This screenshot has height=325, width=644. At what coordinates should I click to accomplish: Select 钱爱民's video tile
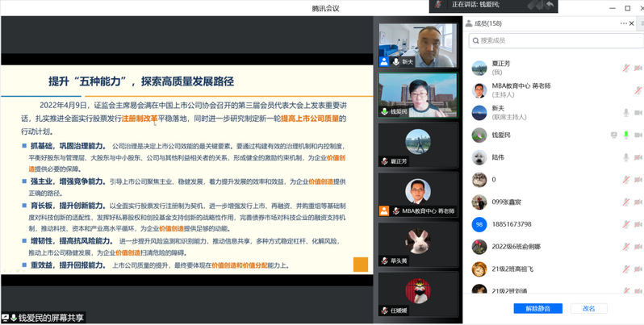tap(418, 95)
